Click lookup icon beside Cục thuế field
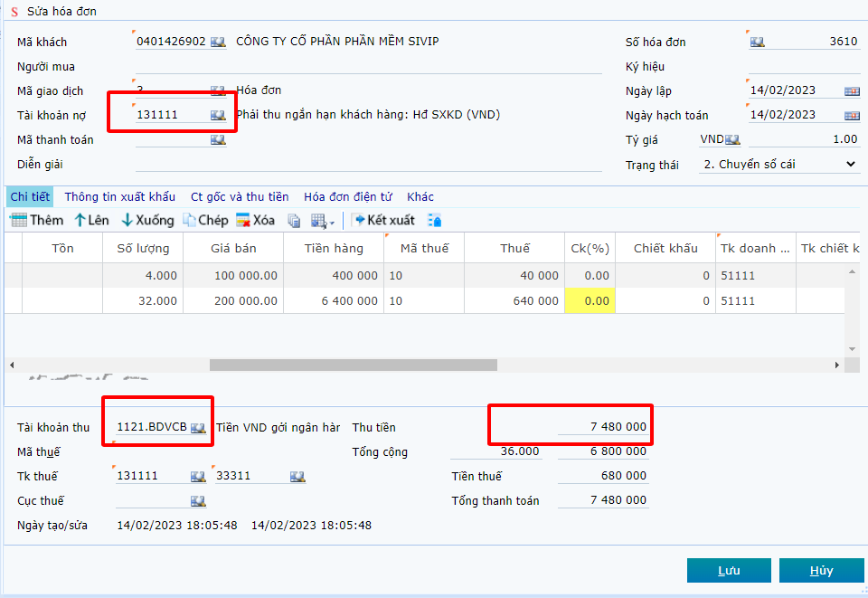Image resolution: width=868 pixels, height=598 pixels. 198,500
